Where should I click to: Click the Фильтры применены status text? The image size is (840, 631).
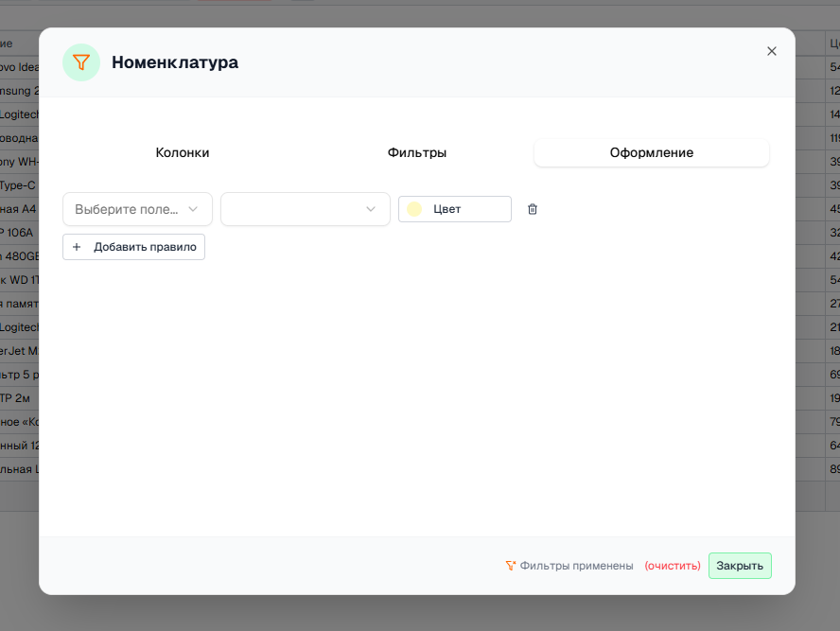click(576, 566)
